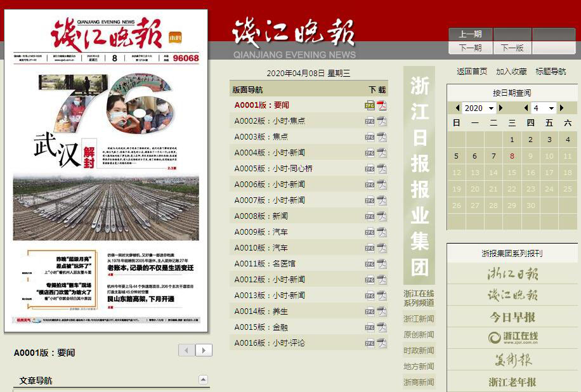Step to previous month using left arrow beside 4

click(526, 108)
